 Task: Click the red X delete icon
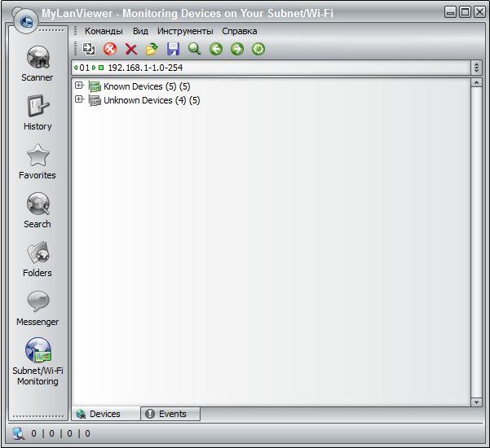(131, 49)
